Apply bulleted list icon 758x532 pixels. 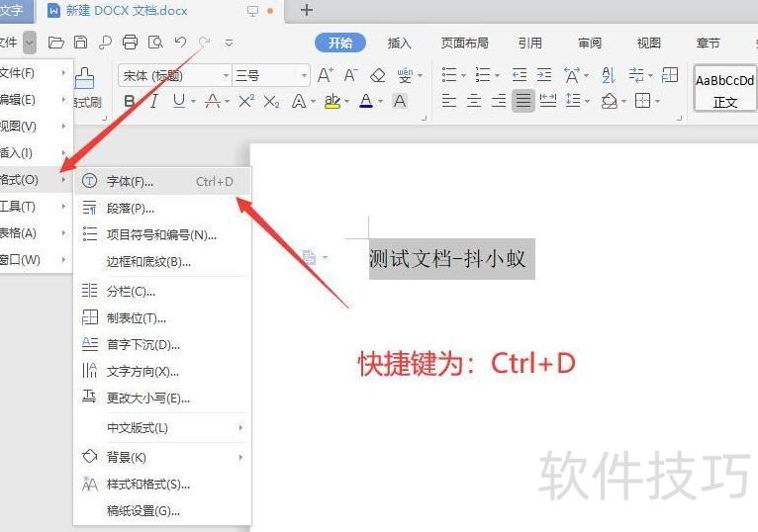pyautogui.click(x=449, y=75)
